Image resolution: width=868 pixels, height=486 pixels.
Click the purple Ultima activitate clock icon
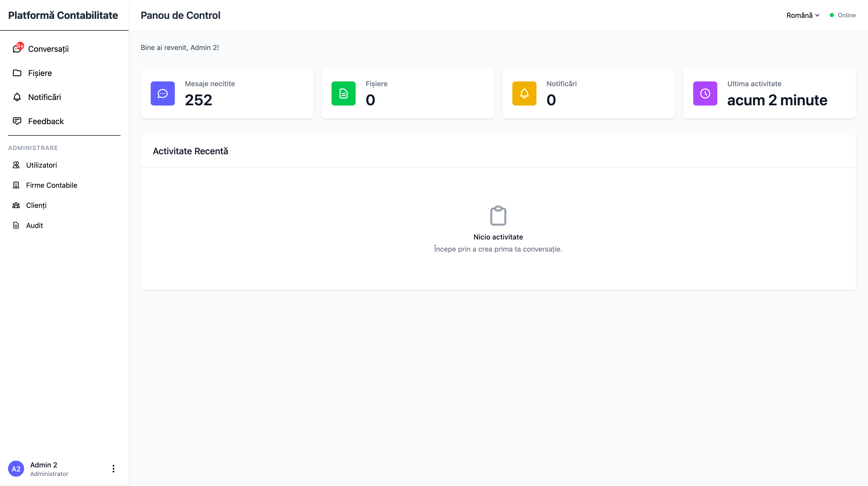click(x=705, y=93)
